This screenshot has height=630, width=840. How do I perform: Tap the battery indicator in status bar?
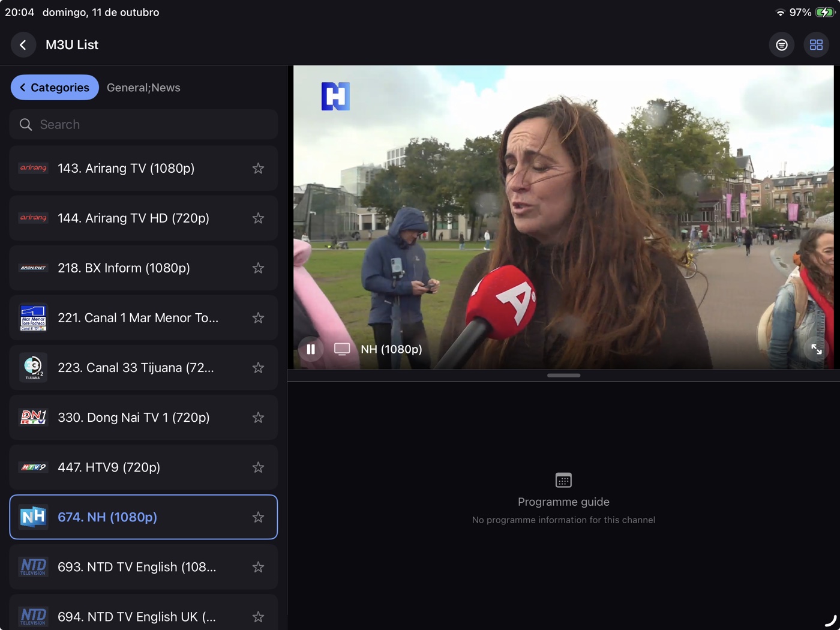click(825, 12)
